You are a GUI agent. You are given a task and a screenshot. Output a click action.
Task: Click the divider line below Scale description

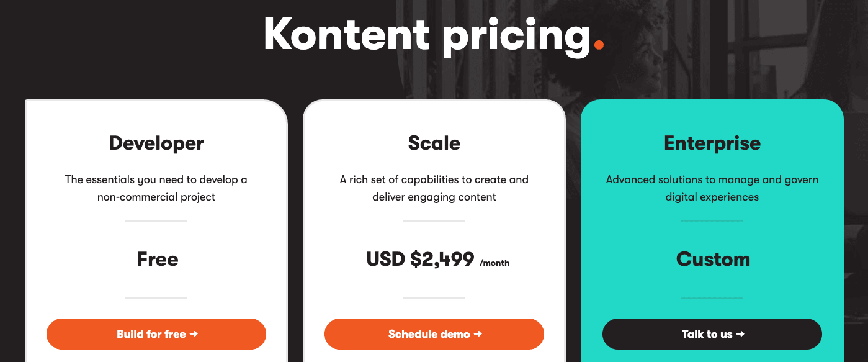(434, 221)
